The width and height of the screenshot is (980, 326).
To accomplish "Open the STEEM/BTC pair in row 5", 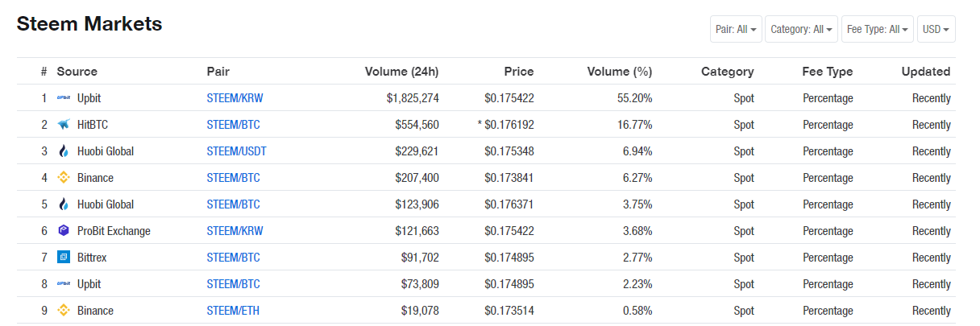I will pos(233,204).
